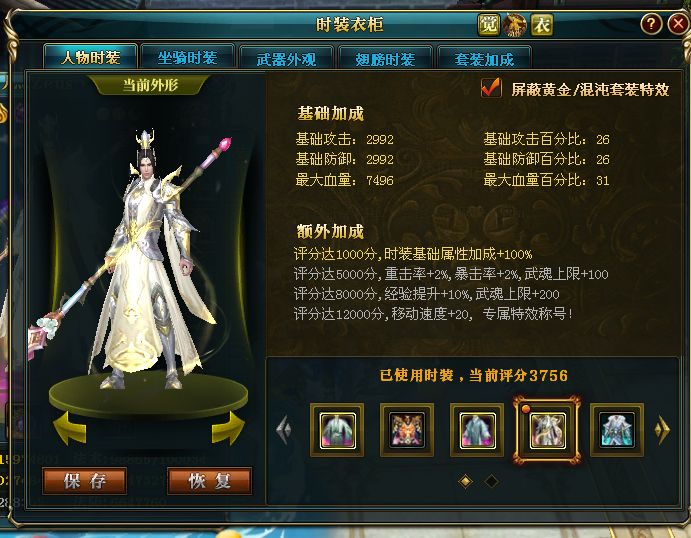Viewport: 691px width, 538px height.
Task: Click the 衣 wardrobe icon in the title bar
Action: pos(542,25)
